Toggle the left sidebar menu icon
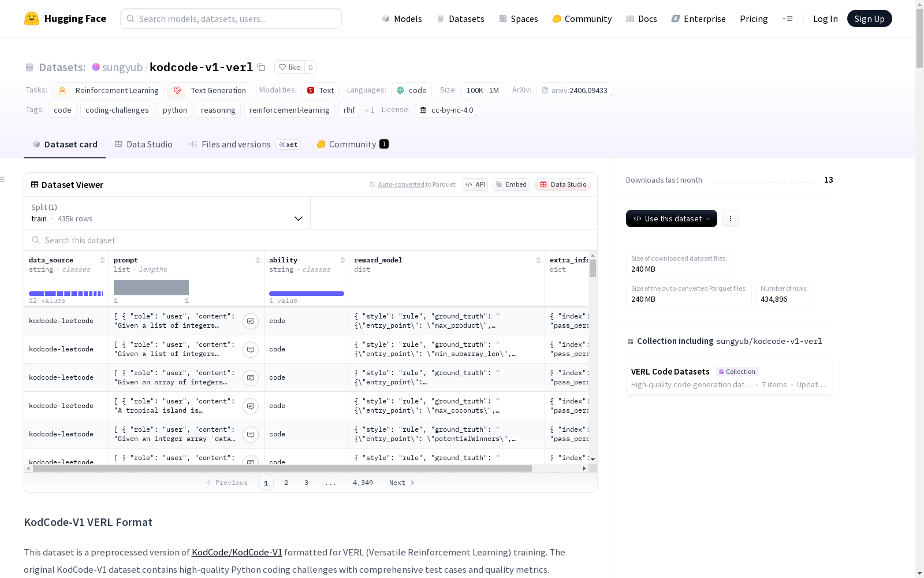Image resolution: width=924 pixels, height=578 pixels. [2, 179]
